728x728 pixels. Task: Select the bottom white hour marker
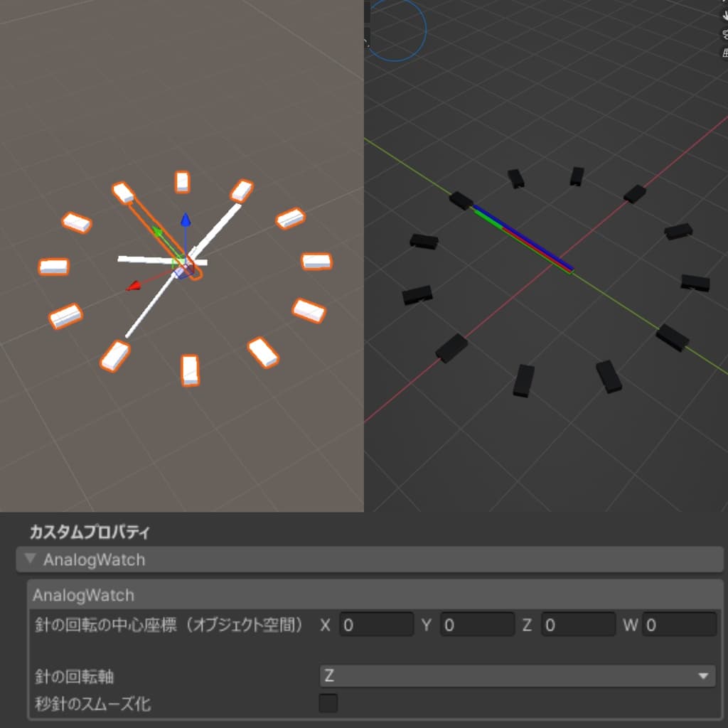click(191, 370)
